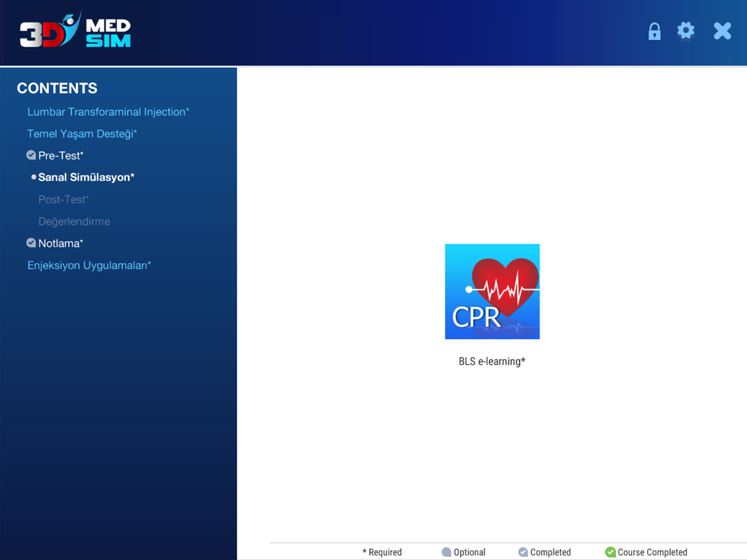Open the Notlama item
This screenshot has height=560, width=747.
60,244
